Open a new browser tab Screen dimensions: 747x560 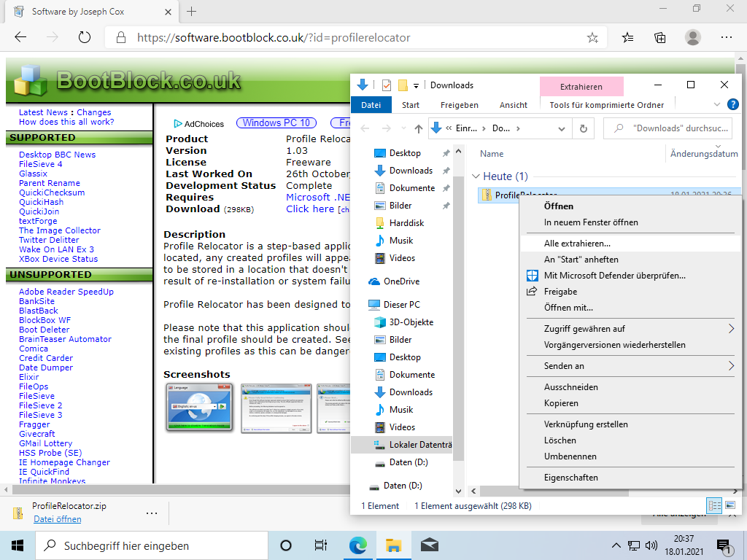(192, 12)
